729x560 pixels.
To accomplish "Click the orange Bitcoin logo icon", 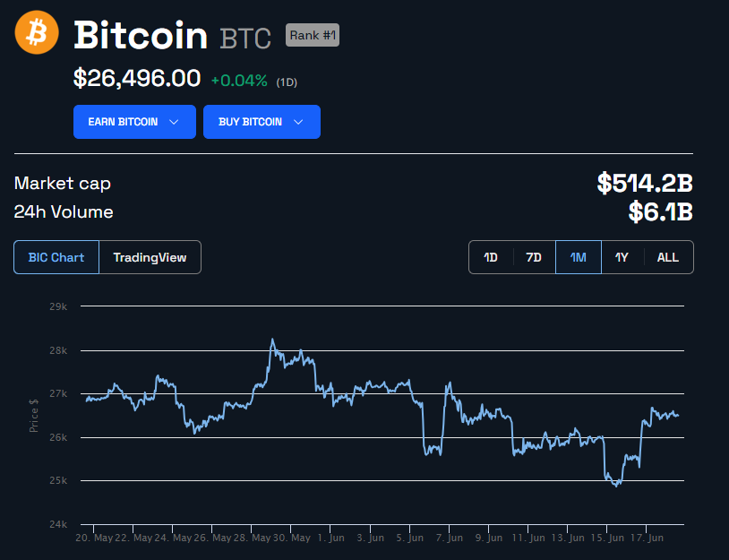I will 37,32.
